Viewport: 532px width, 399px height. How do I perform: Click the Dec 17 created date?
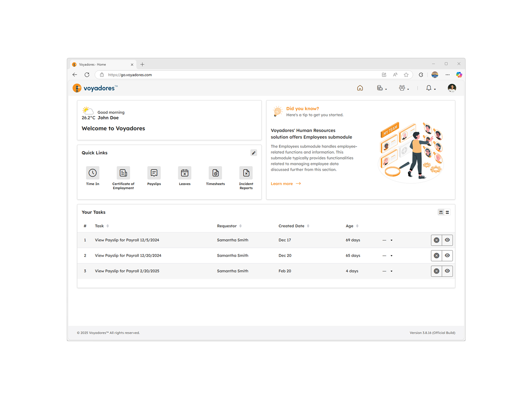[285, 240]
